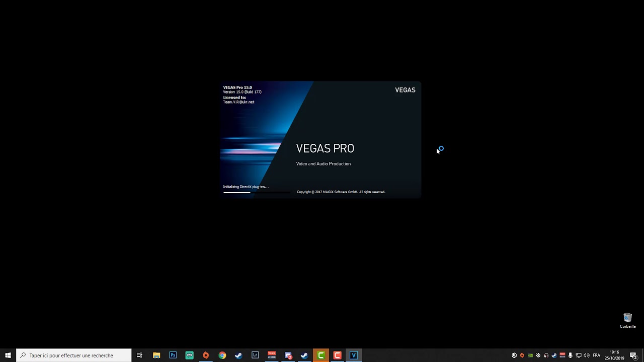This screenshot has height=362, width=644.
Task: Click the 'VEGAS Pro 15.0' version text
Action: (237, 87)
